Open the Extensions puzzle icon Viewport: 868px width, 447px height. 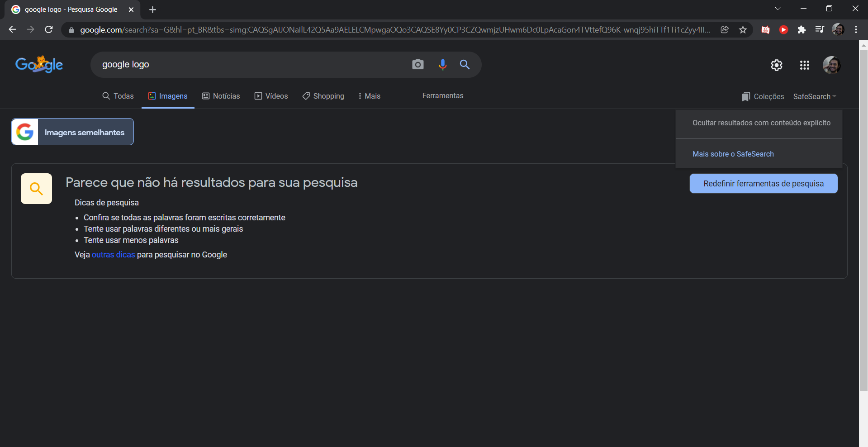click(x=802, y=30)
